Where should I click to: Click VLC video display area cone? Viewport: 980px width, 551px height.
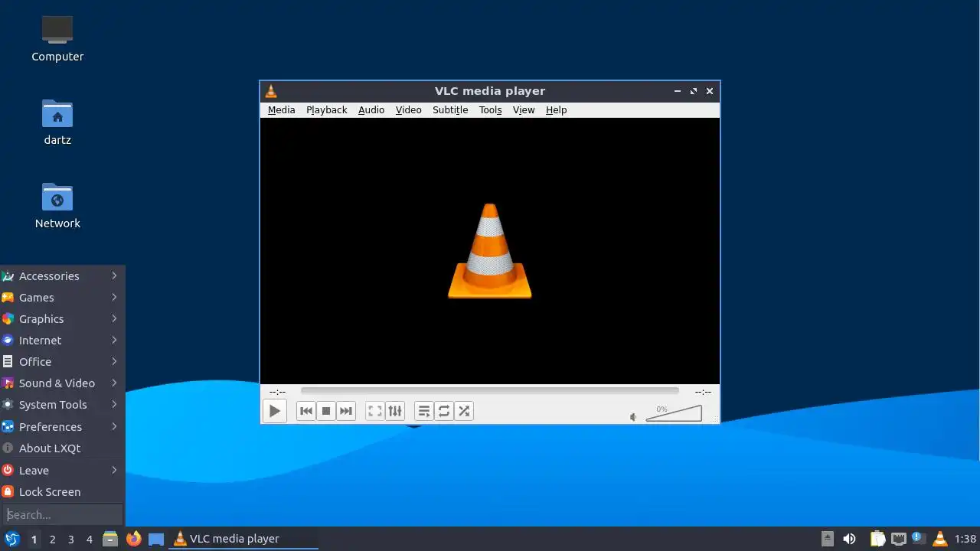490,250
